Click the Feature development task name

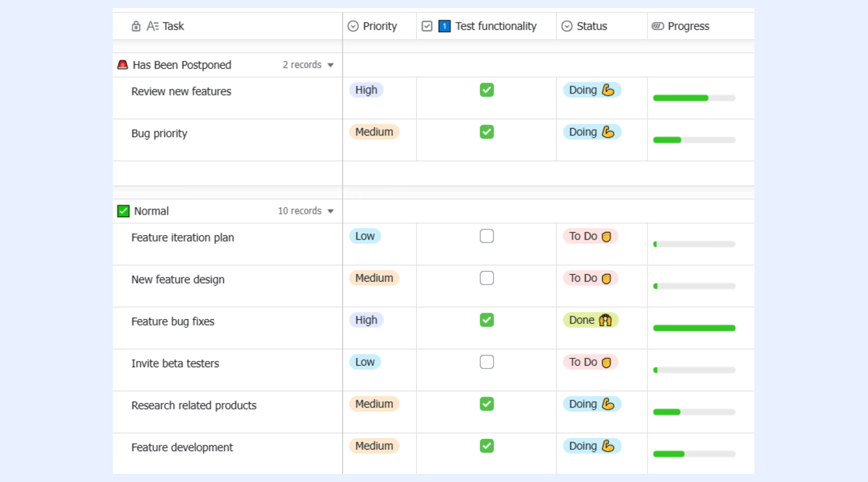point(182,447)
